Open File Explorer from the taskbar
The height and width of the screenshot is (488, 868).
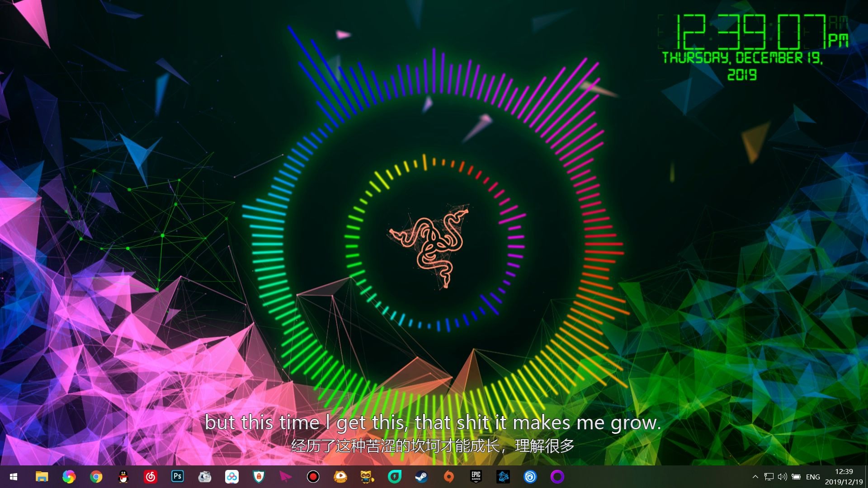tap(42, 477)
